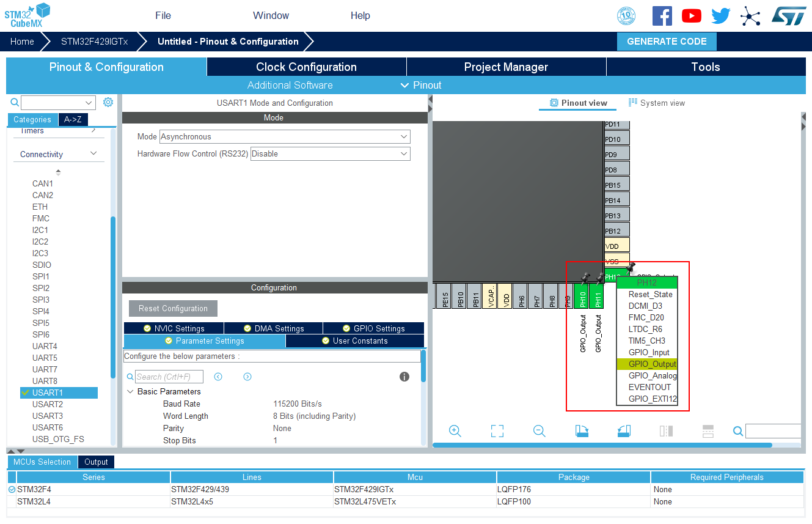Click the GENERATE CODE button
Viewport: 812px width, 524px height.
point(667,42)
